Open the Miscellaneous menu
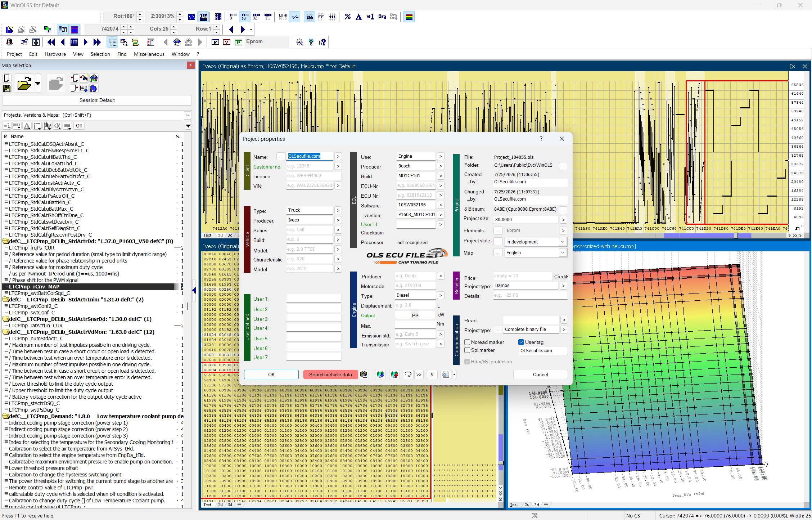The width and height of the screenshot is (812, 520). [149, 54]
